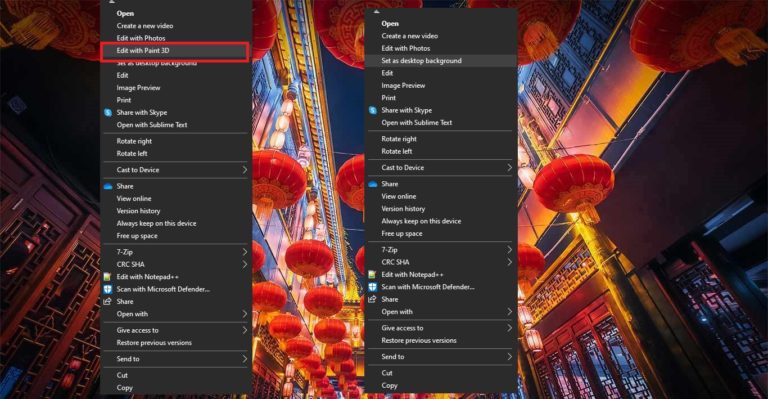Expand the Give access to arrow in left menu

click(x=244, y=330)
